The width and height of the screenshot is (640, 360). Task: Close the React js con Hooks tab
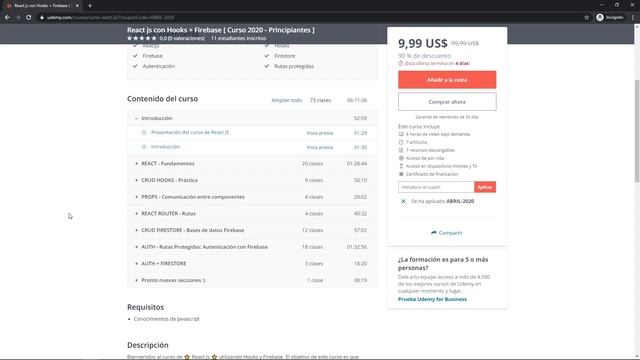point(77,6)
